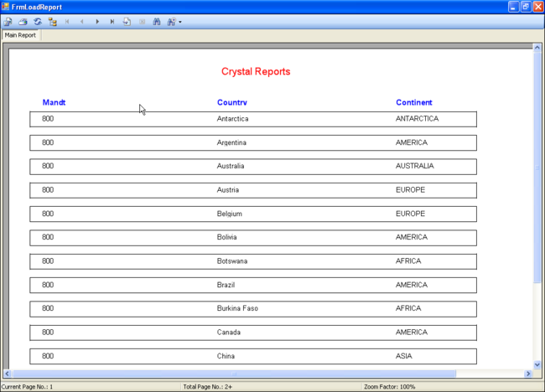Select the Main Report tab
This screenshot has height=392, width=545.
[x=20, y=35]
